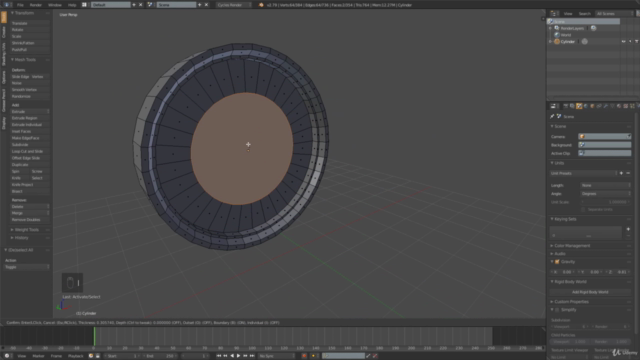Image resolution: width=640 pixels, height=360 pixels.
Task: Open the Modifiers wrench tab
Action: click(605, 106)
